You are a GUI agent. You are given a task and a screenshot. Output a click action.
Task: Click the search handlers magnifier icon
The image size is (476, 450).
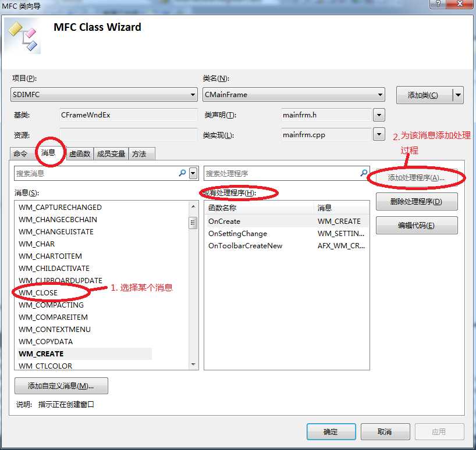click(x=363, y=173)
